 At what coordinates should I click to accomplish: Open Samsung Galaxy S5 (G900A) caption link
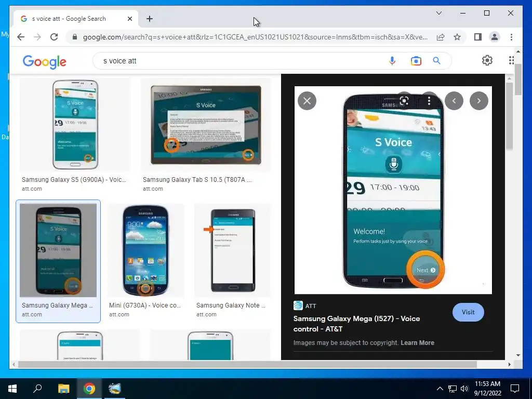[x=74, y=179]
